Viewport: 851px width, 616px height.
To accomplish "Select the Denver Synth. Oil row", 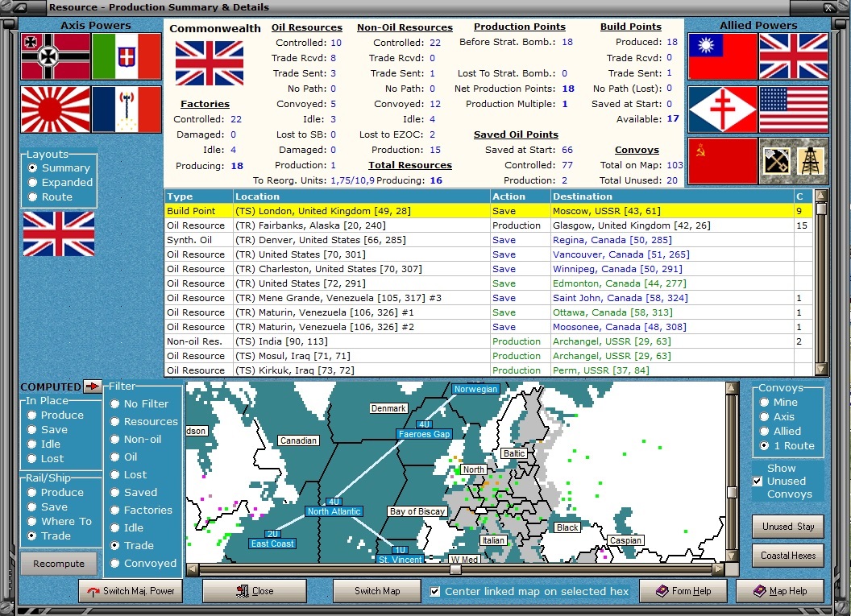I will tap(488, 240).
